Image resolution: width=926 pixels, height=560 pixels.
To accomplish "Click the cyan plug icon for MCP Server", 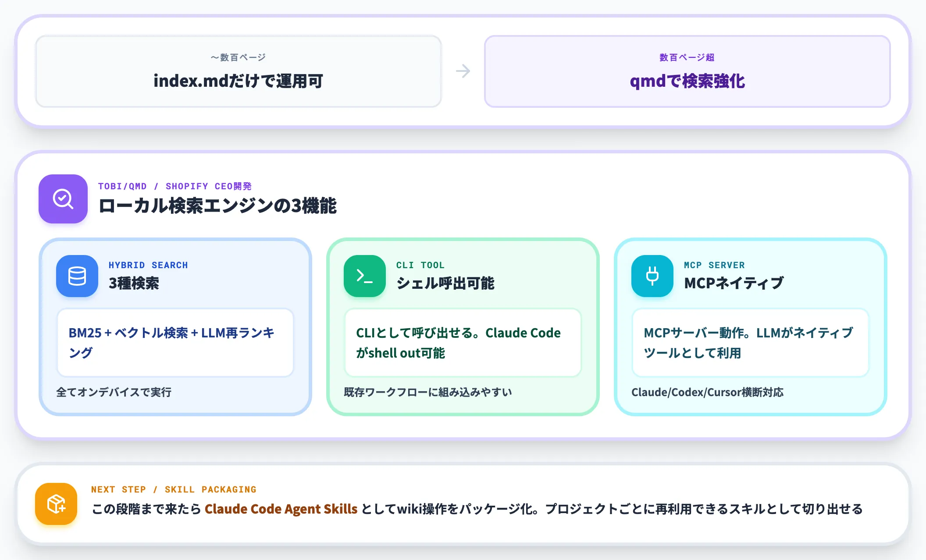I will coord(652,276).
